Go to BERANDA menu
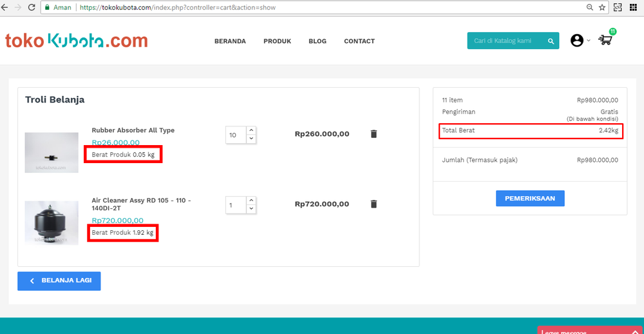Image resolution: width=644 pixels, height=334 pixels. 230,41
